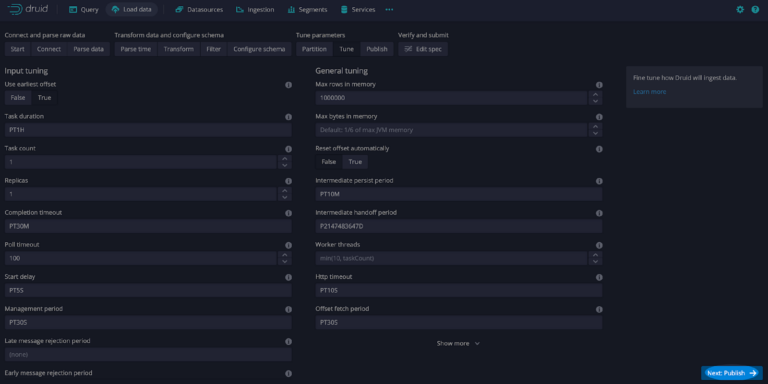Viewport: 768px width, 384px height.
Task: Go to Datasources view
Action: click(199, 9)
